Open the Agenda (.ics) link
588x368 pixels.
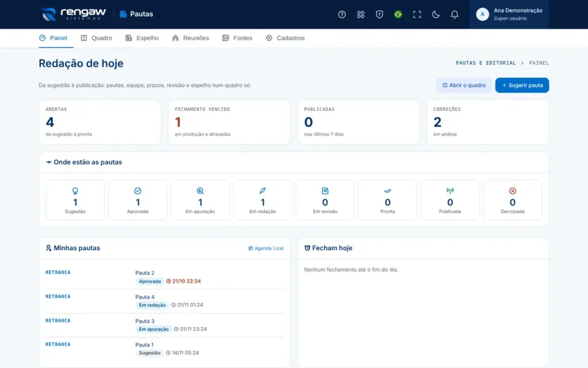pos(266,248)
